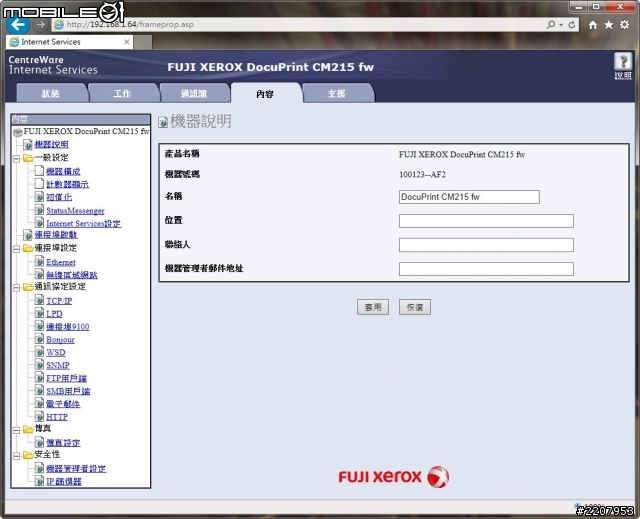This screenshot has width=640, height=519.
Task: Open the 機器說明 link in the tree
Action: pyautogui.click(x=52, y=145)
